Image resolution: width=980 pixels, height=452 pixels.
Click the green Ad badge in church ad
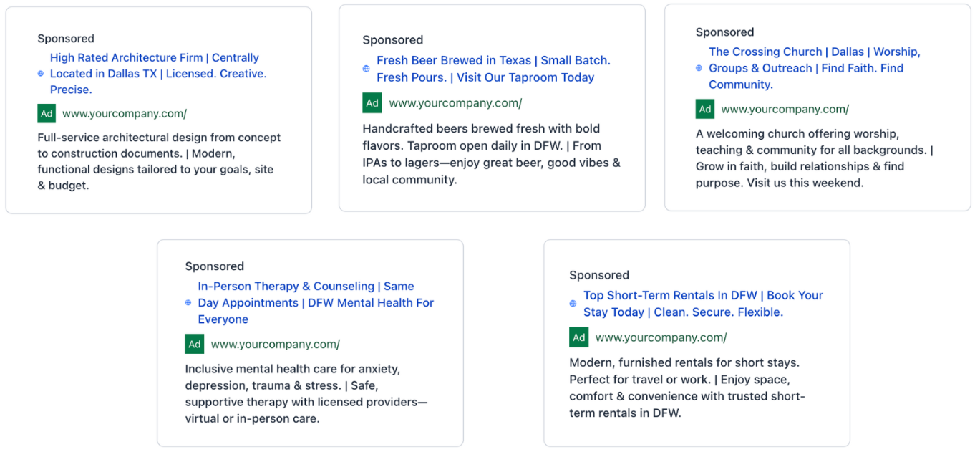(705, 109)
